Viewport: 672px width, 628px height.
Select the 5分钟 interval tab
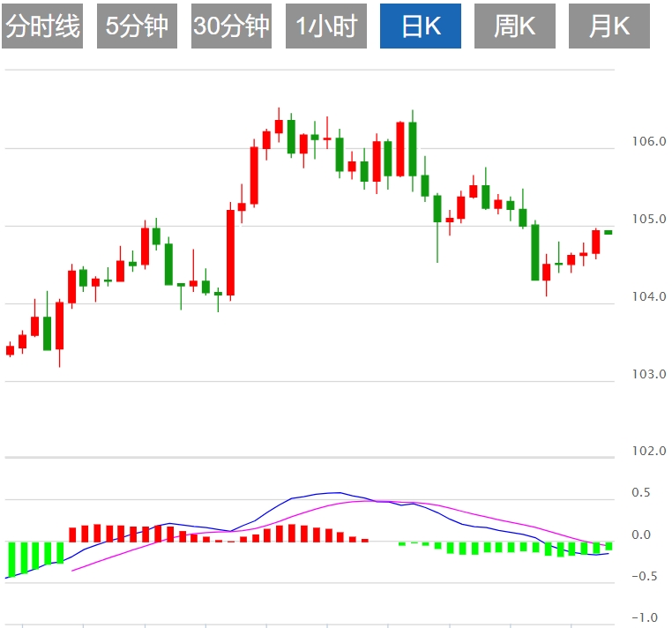(137, 26)
